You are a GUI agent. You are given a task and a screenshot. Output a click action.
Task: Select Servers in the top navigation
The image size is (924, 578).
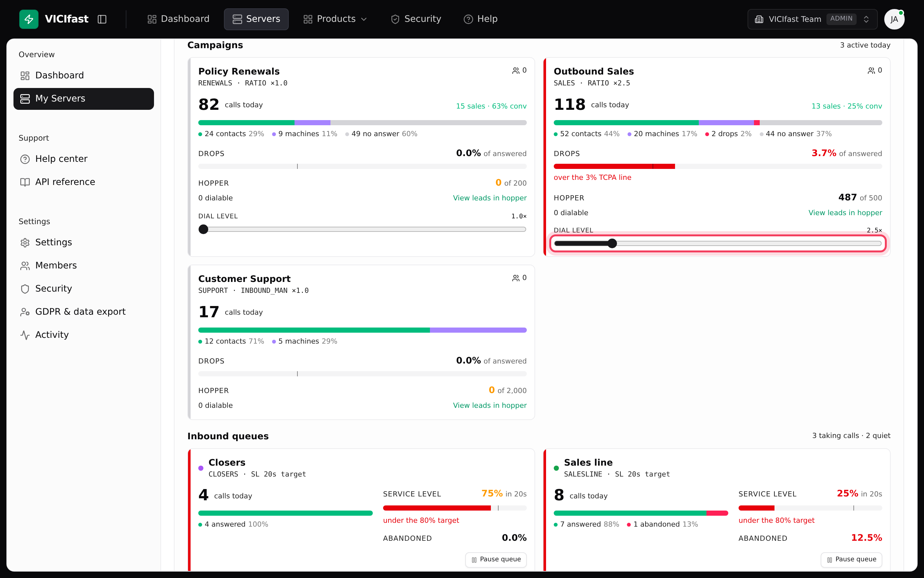256,19
